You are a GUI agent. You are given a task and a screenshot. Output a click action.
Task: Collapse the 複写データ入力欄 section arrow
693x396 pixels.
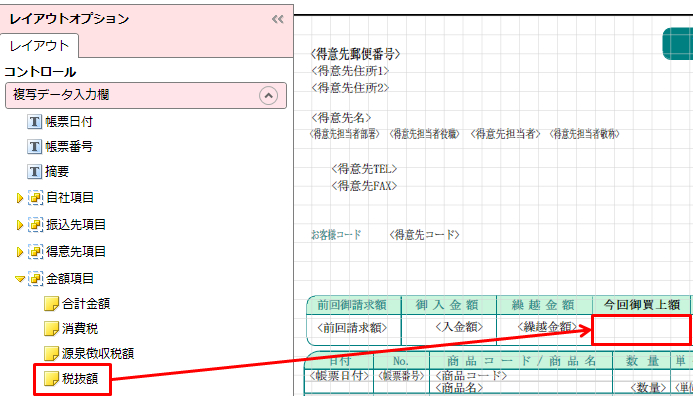point(268,95)
